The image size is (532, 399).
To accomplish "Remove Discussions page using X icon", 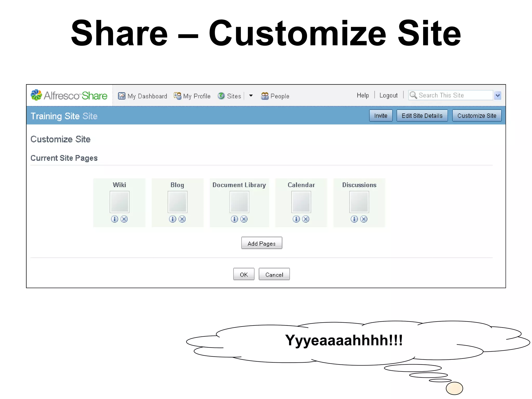I will (364, 219).
